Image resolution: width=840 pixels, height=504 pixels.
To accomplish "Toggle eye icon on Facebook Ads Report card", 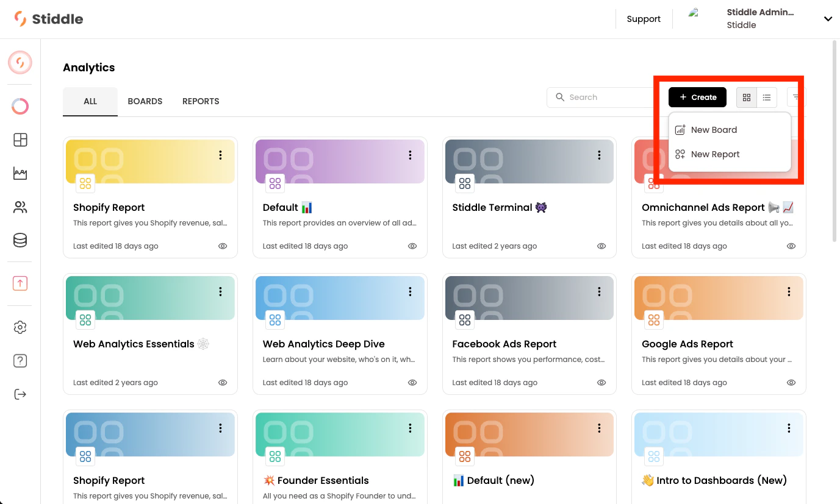I will click(601, 383).
